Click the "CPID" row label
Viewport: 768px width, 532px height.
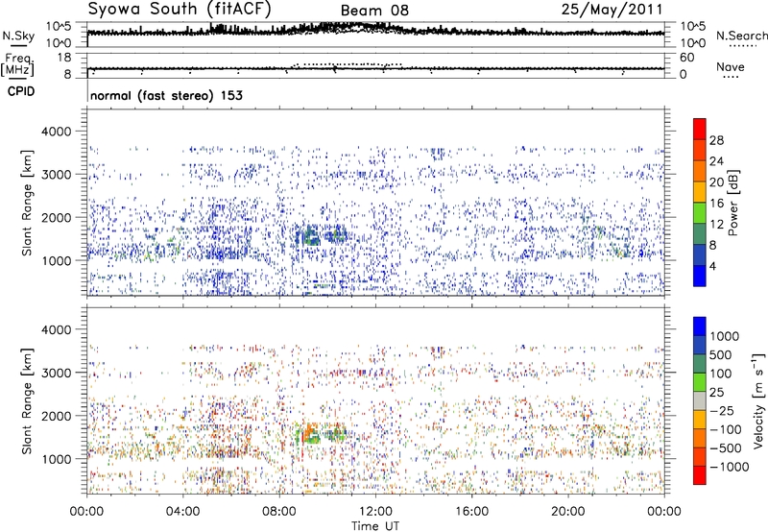[x=21, y=91]
